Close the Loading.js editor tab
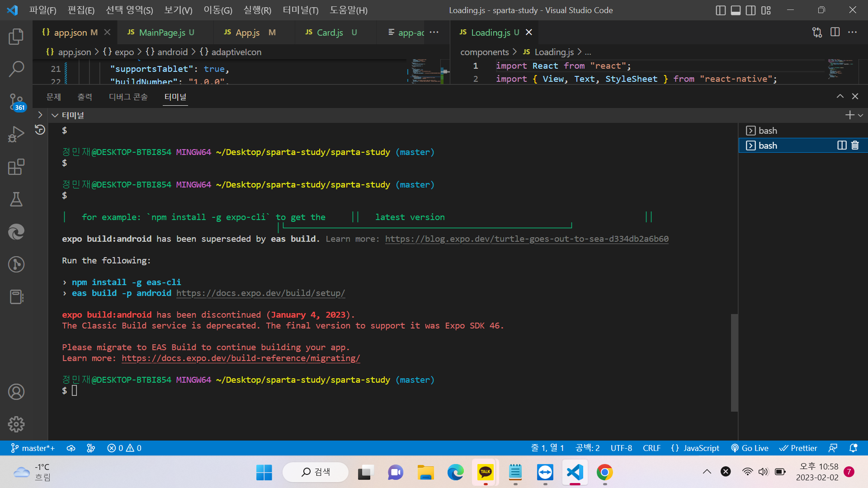The height and width of the screenshot is (488, 868). click(529, 32)
